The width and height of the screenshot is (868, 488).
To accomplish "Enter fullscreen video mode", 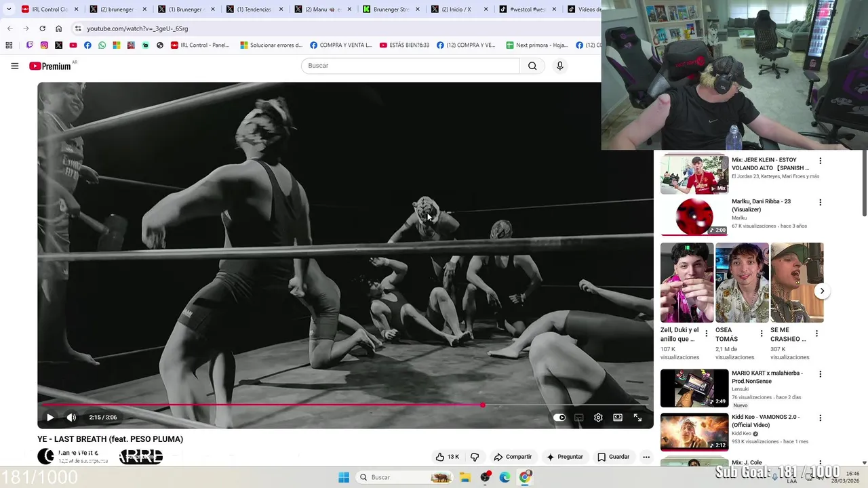I will pyautogui.click(x=637, y=418).
